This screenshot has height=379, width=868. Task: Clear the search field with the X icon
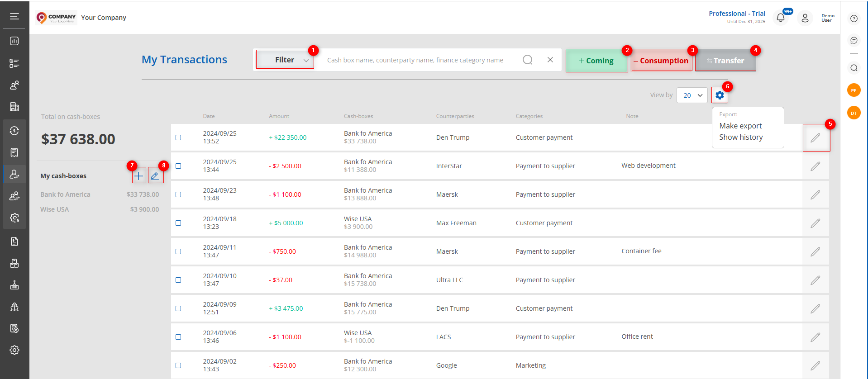[x=550, y=60]
